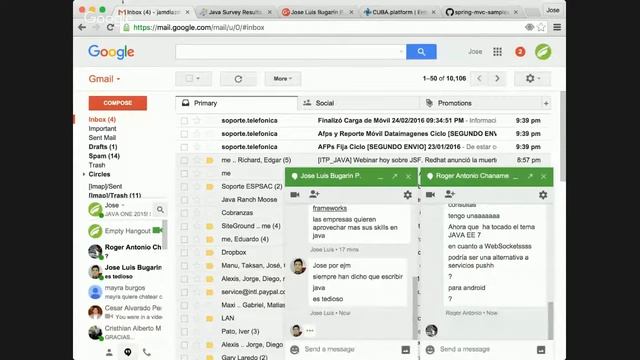Open the More actions dropdown
640x360 pixels.
[282, 79]
